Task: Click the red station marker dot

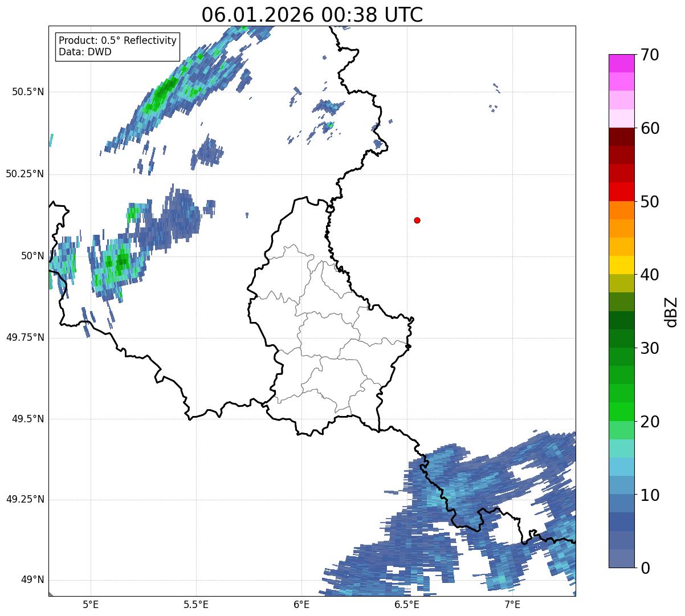Action: pos(417,220)
